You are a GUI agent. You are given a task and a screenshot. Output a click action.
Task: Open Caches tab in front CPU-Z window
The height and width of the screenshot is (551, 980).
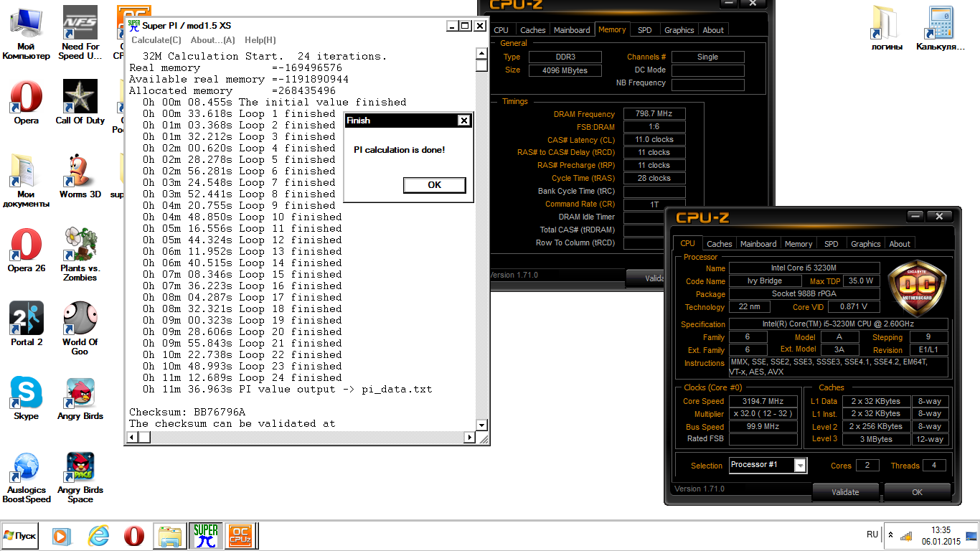(720, 244)
